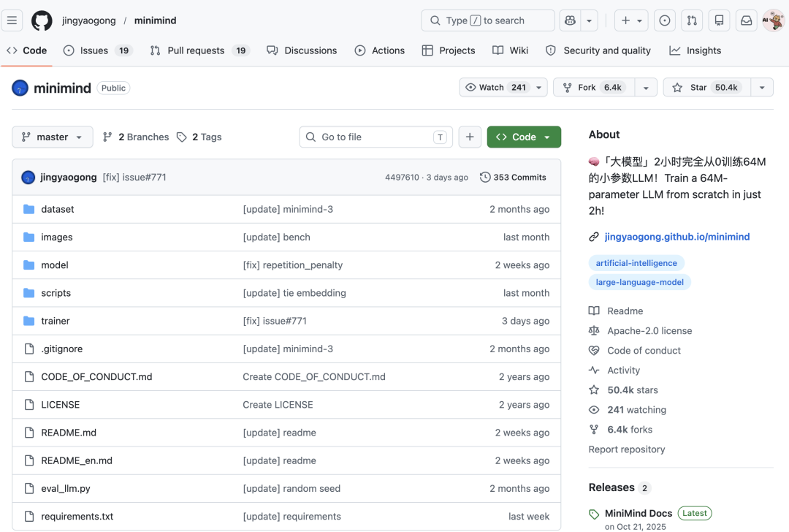Image resolution: width=789 pixels, height=532 pixels.
Task: Open the Activity link
Action: click(x=623, y=370)
